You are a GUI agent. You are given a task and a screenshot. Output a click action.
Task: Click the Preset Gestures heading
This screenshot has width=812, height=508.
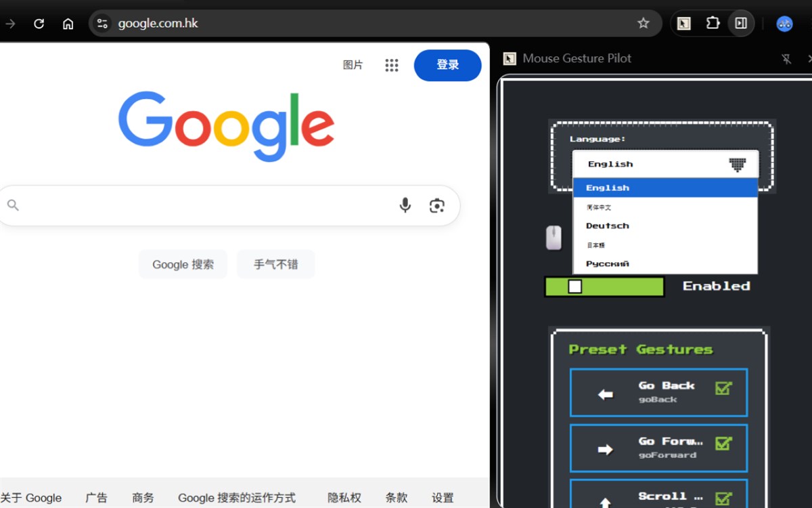[641, 350]
